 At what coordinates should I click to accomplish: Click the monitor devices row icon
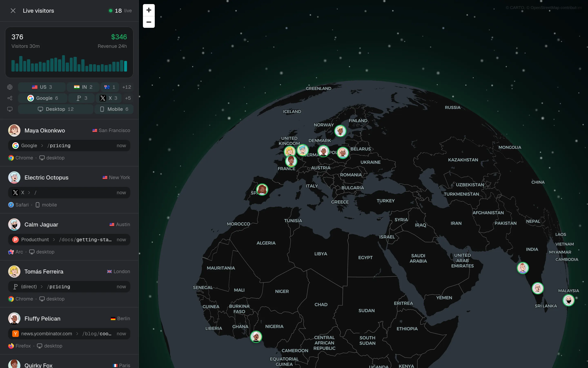(x=10, y=109)
